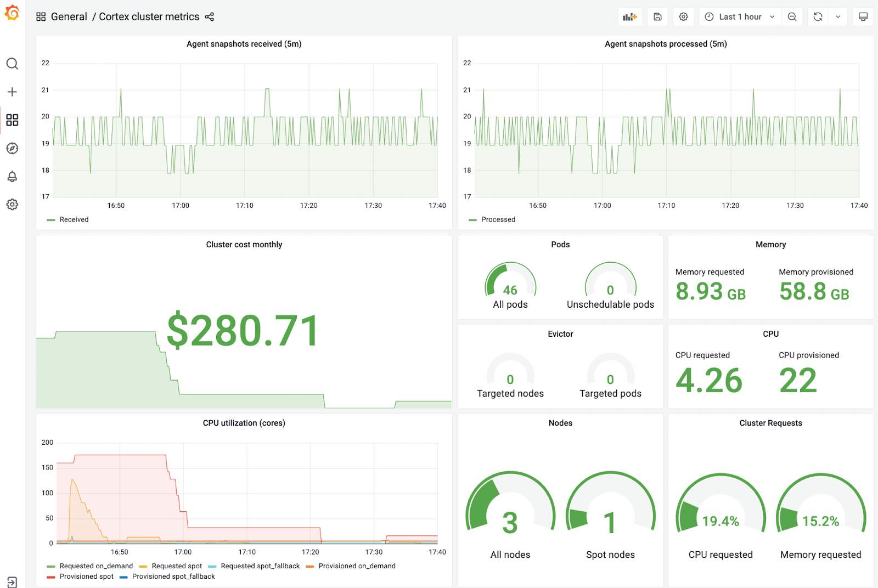Toggle the Provisioned spot legend series

(86, 576)
